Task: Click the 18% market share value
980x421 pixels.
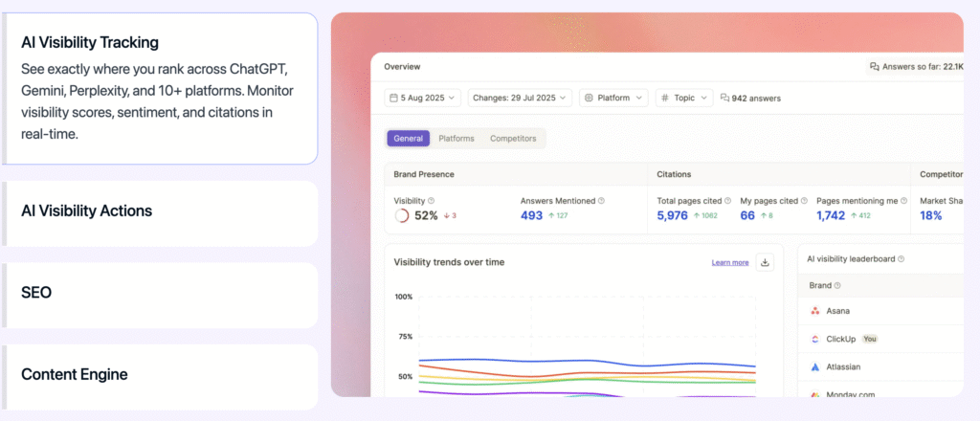Action: (x=930, y=216)
